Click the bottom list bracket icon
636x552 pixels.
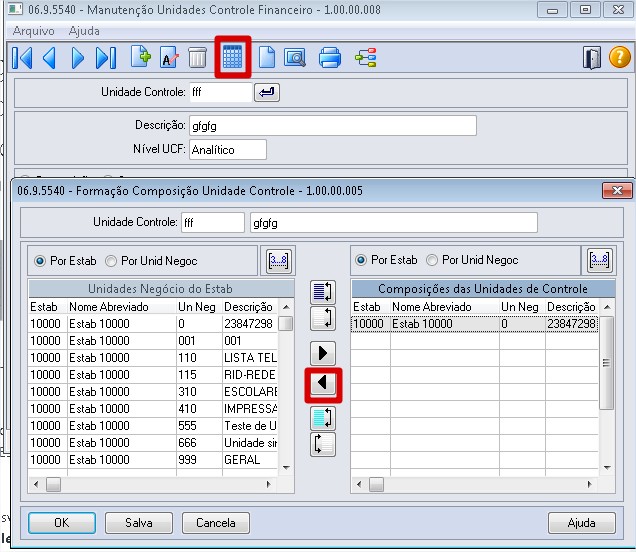323,445
